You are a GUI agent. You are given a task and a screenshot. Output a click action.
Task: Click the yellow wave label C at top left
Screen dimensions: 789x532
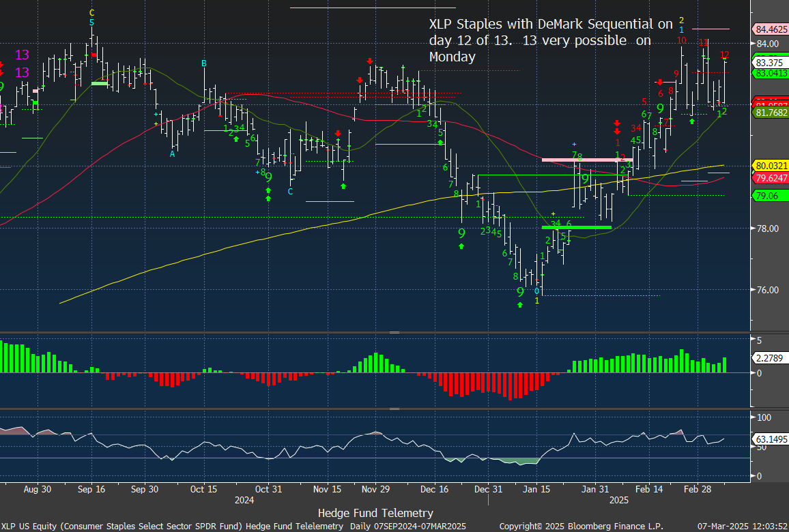91,12
